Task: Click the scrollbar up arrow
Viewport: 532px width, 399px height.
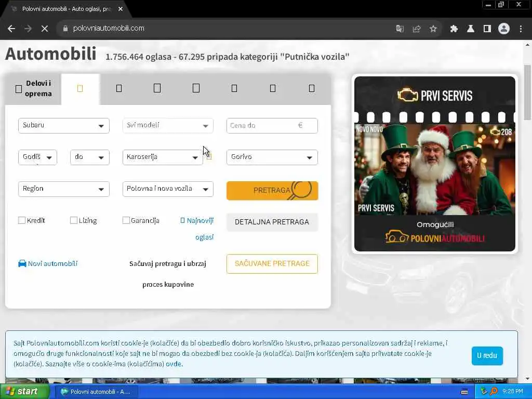Action: [528, 45]
